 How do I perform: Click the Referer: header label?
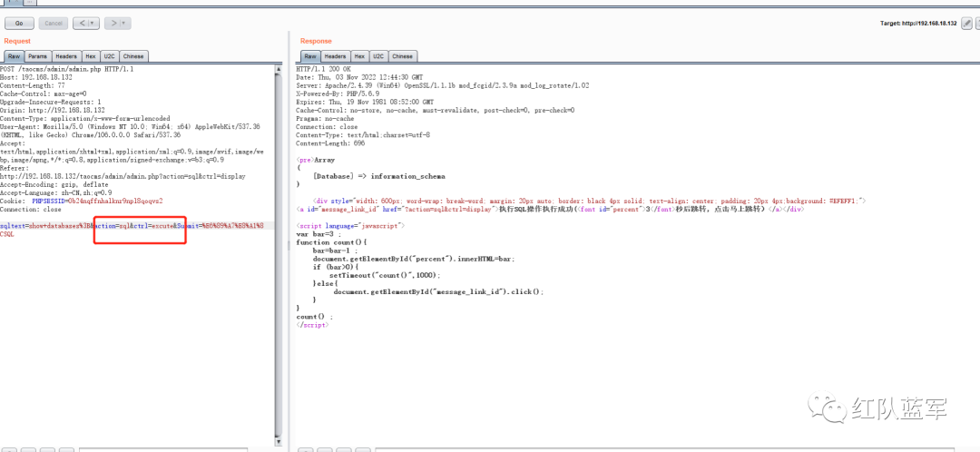15,168
